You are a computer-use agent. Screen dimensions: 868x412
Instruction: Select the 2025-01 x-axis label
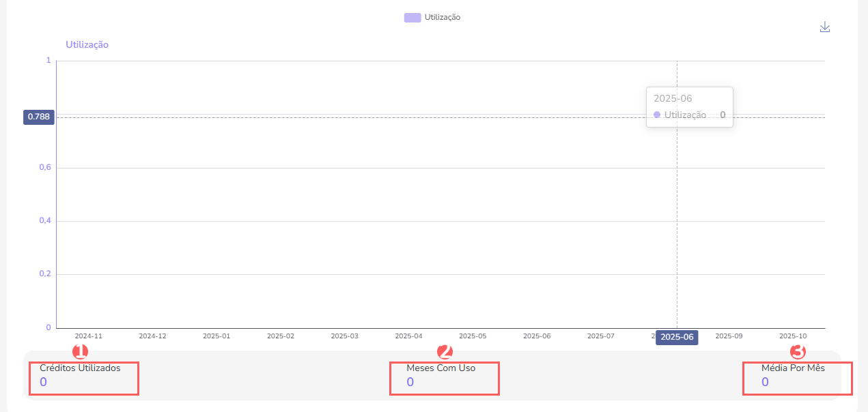(x=216, y=336)
